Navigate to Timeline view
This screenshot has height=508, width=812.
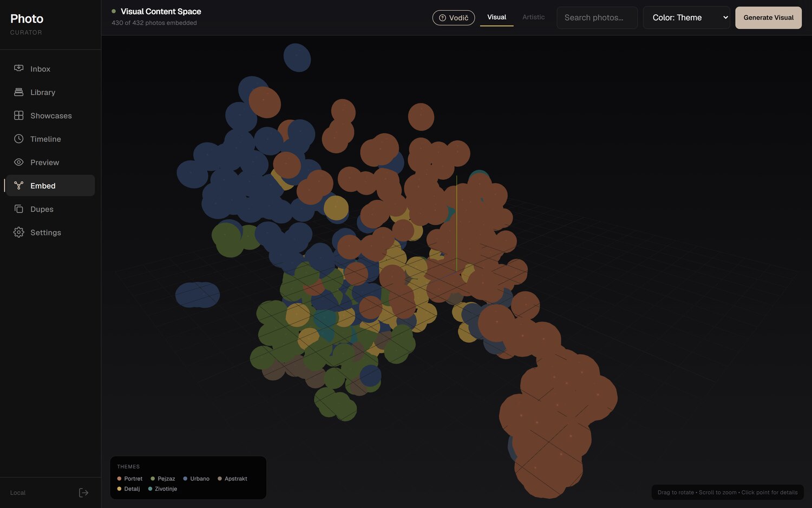coord(50,139)
